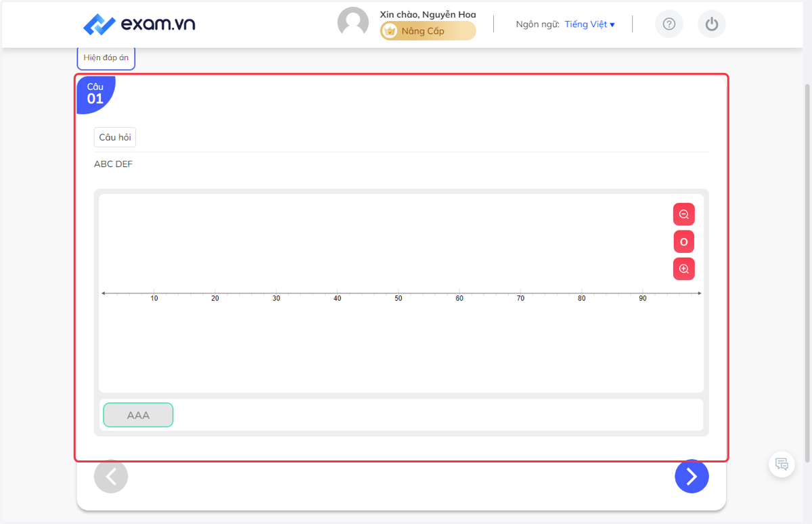
Task: Open the help question mark icon
Action: click(669, 24)
